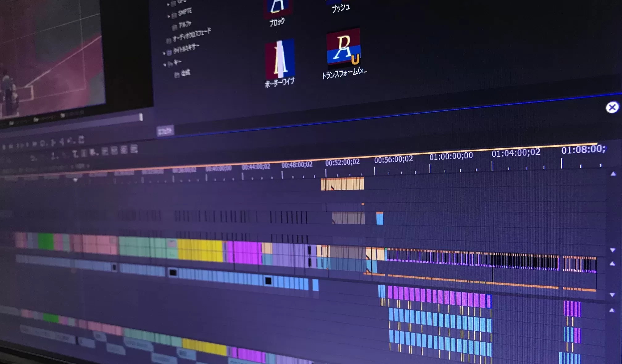Click the scroll up arrow beside the time ruler
Viewport: 622px width, 364px height.
(x=613, y=174)
